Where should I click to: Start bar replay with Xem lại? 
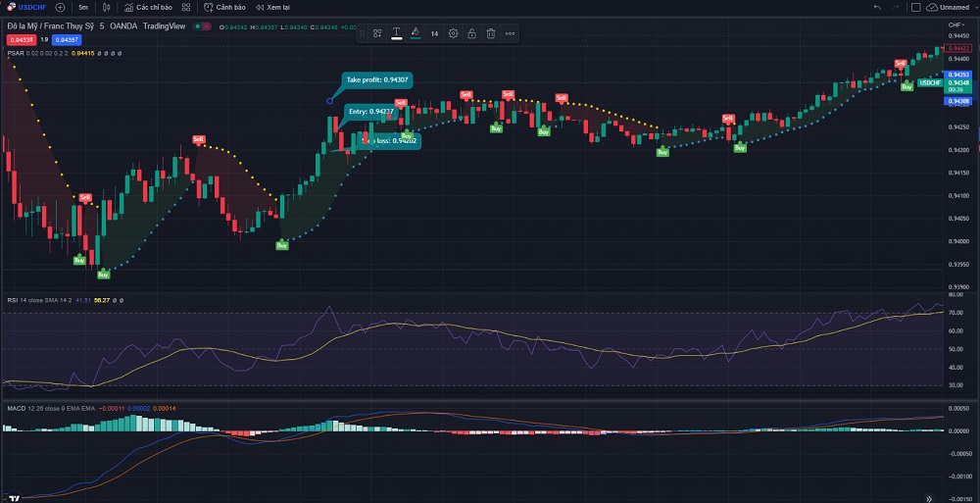[x=271, y=8]
